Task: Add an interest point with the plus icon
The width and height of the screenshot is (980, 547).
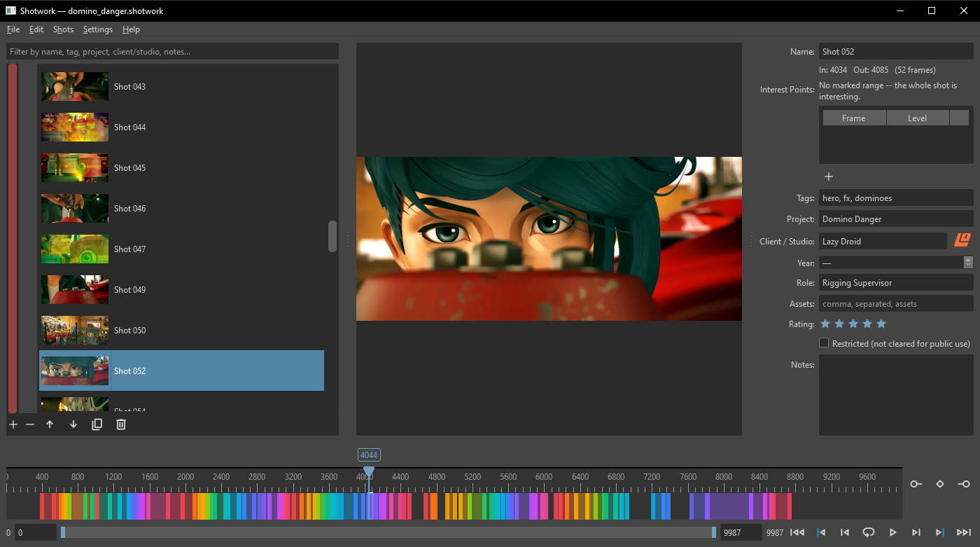Action: pos(829,176)
